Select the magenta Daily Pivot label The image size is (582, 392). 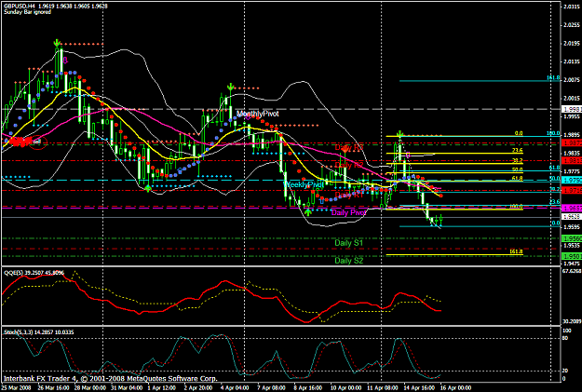coord(349,212)
